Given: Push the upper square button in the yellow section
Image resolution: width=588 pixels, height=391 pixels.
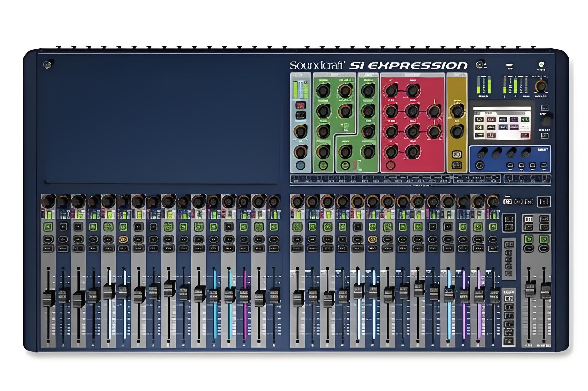Looking at the screenshot, I should 457,155.
